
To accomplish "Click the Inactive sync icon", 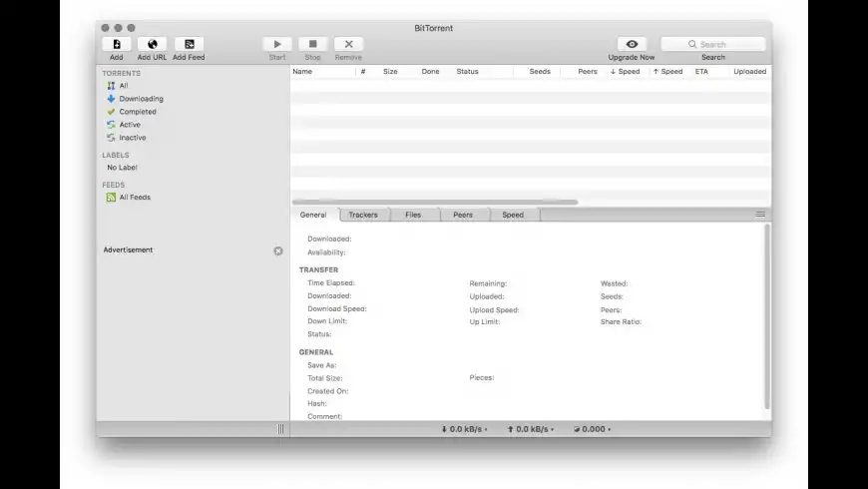I will [x=111, y=138].
